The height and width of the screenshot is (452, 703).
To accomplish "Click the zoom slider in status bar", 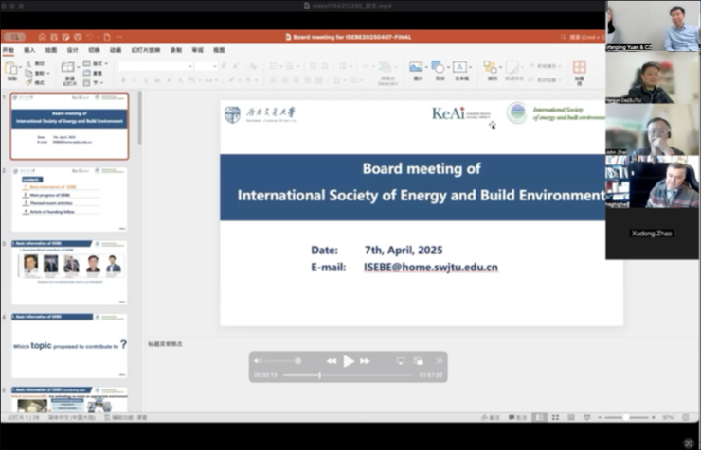I will pos(627,418).
